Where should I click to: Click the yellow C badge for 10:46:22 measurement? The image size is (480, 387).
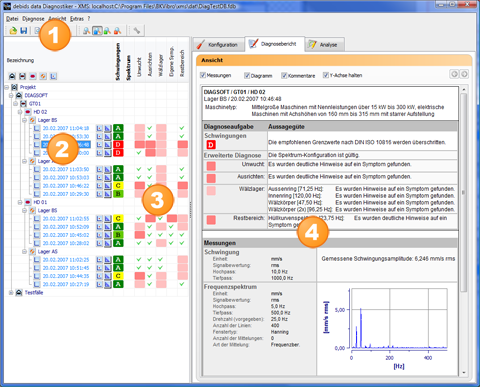(x=118, y=186)
